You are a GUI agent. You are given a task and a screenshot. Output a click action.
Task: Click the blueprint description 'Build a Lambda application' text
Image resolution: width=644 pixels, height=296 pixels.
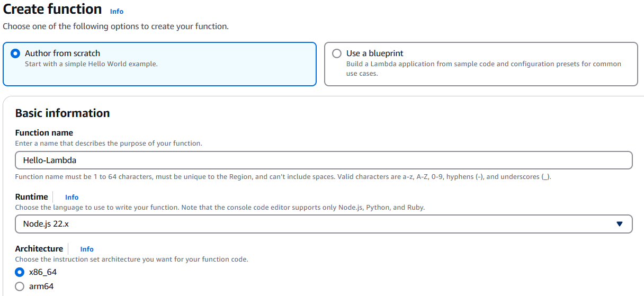coord(484,69)
